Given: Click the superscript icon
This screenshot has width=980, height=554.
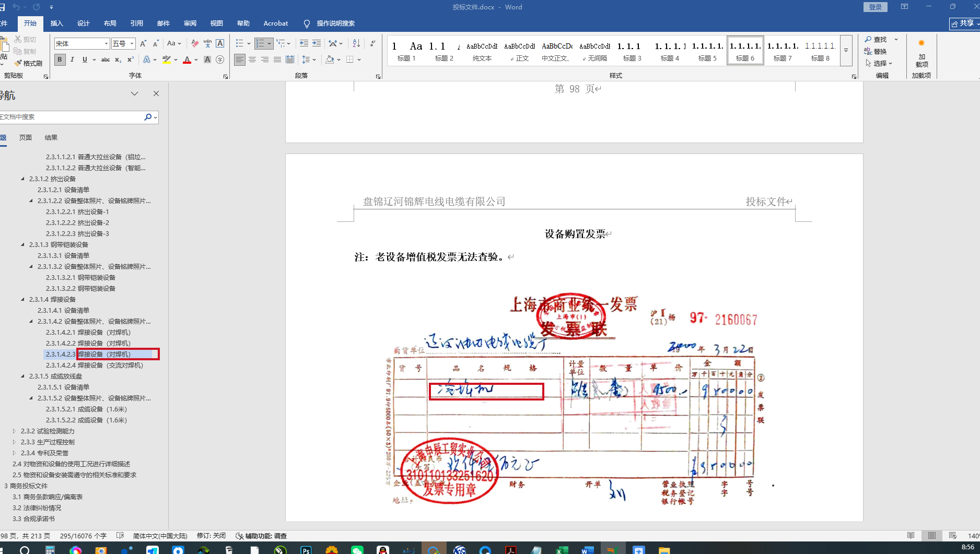Looking at the screenshot, I should coord(131,60).
